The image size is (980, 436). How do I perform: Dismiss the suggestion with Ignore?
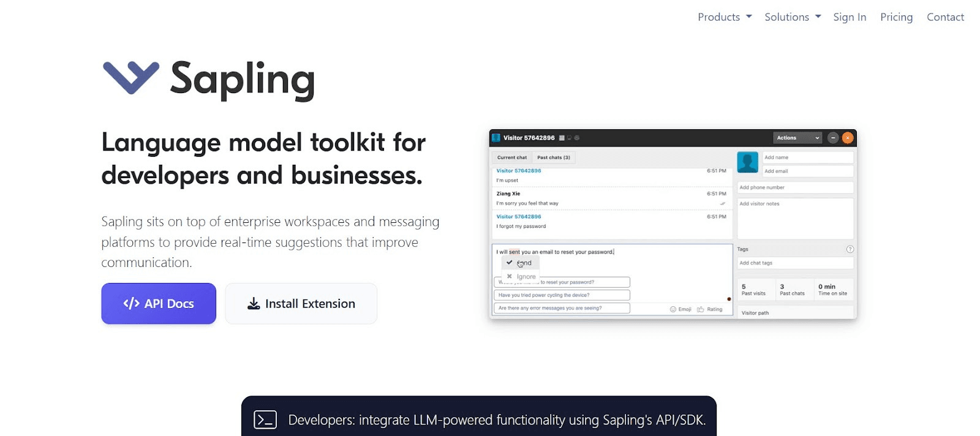521,277
